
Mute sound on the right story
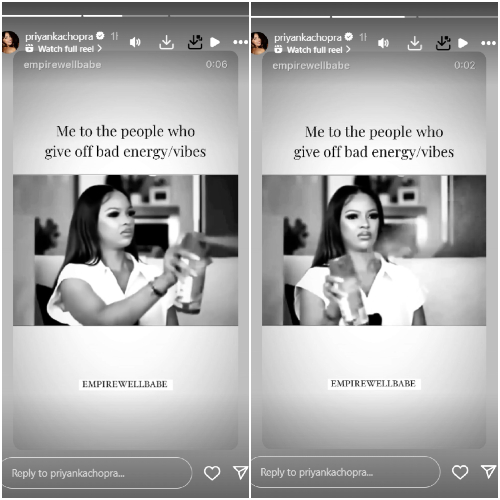tap(383, 43)
